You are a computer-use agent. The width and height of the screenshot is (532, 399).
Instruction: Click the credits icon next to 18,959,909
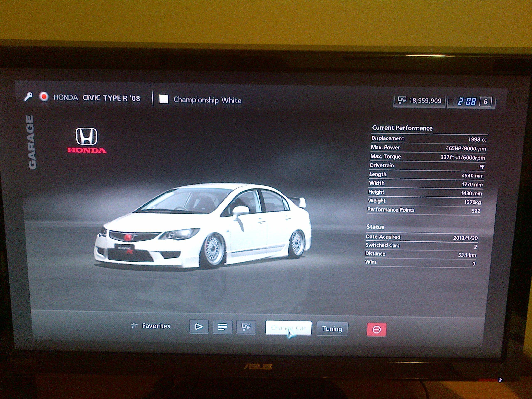click(402, 100)
